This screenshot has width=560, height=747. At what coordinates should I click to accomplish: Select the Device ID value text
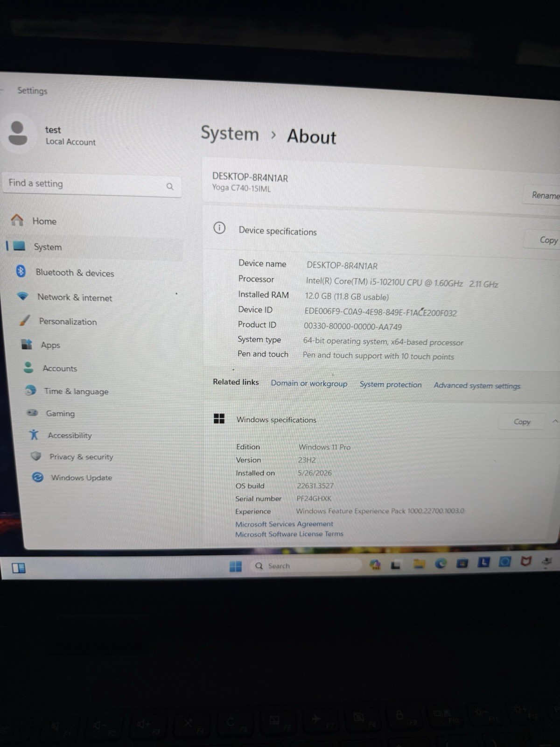[381, 312]
